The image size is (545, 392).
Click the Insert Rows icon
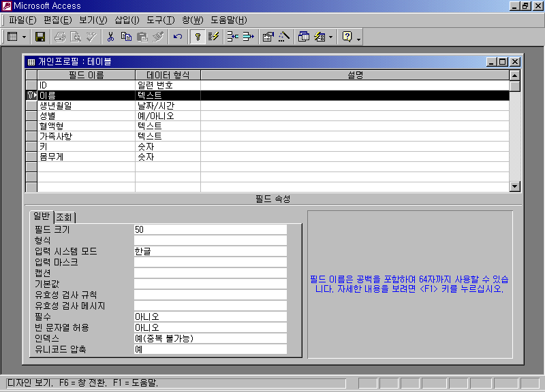pyautogui.click(x=232, y=37)
